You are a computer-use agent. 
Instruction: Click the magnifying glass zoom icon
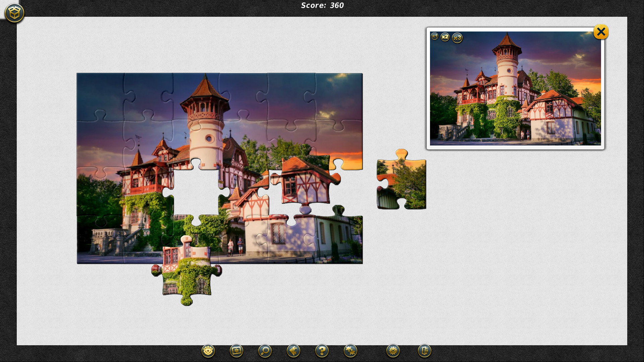pyautogui.click(x=265, y=351)
